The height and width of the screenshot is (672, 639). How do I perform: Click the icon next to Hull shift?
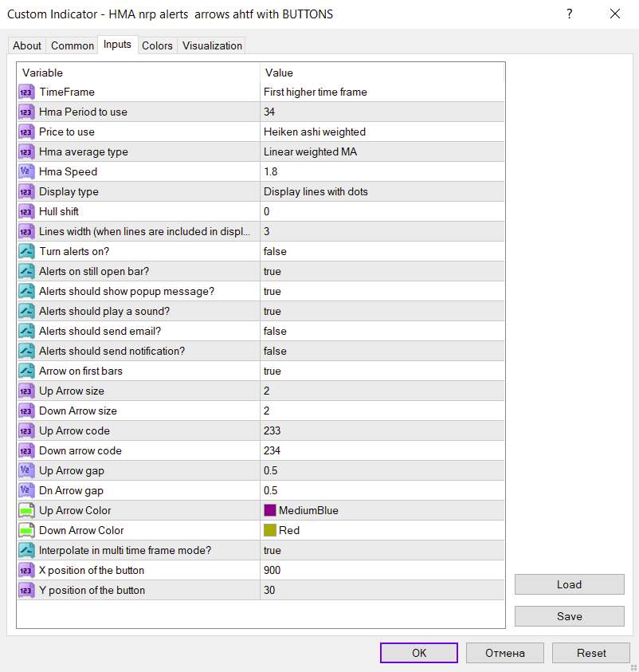[x=26, y=211]
